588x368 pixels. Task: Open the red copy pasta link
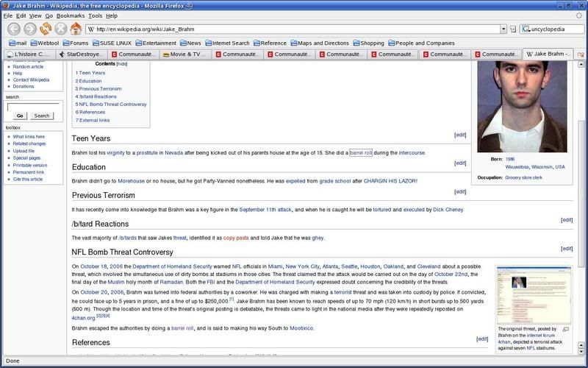pyautogui.click(x=236, y=238)
